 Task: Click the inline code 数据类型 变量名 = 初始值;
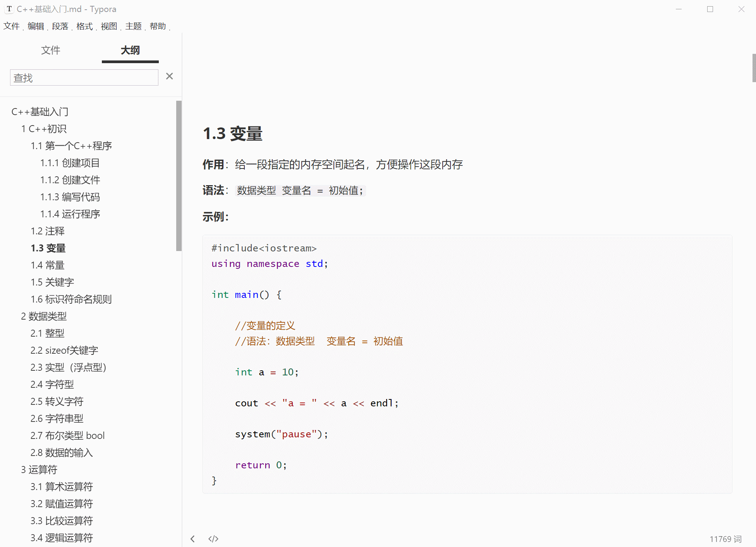pyautogui.click(x=300, y=191)
